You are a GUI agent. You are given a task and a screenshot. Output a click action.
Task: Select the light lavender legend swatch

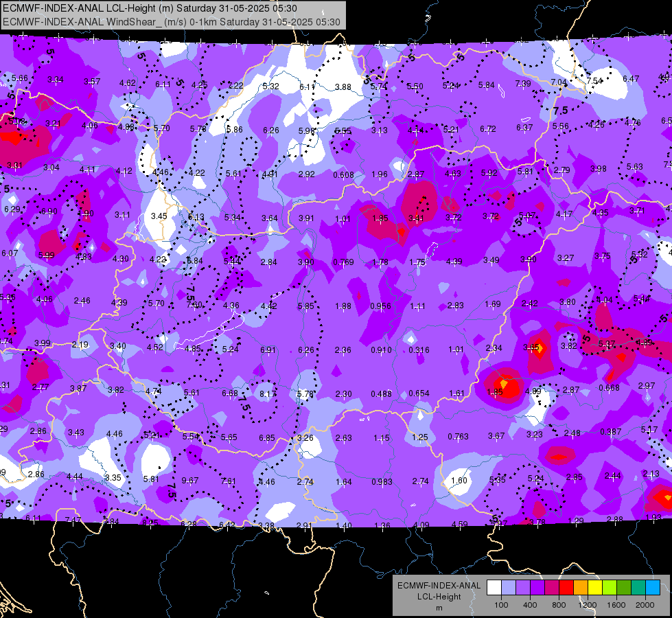click(509, 588)
